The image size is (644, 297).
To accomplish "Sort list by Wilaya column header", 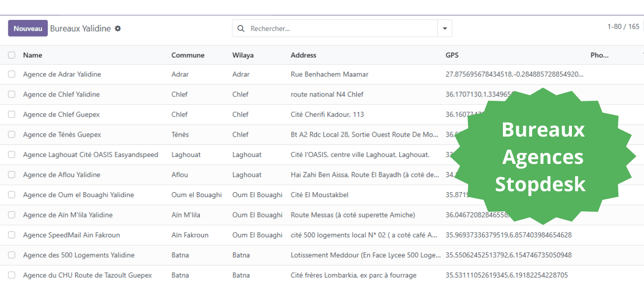I will [x=242, y=55].
